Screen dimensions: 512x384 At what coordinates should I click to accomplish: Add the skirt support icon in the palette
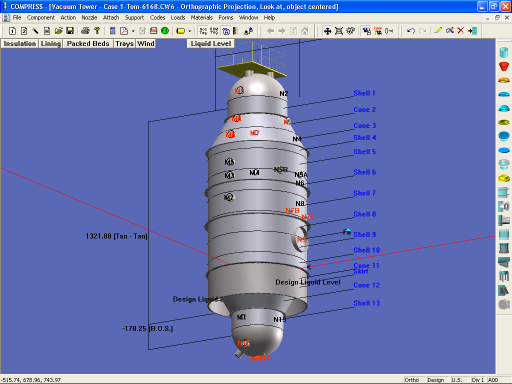point(504,248)
